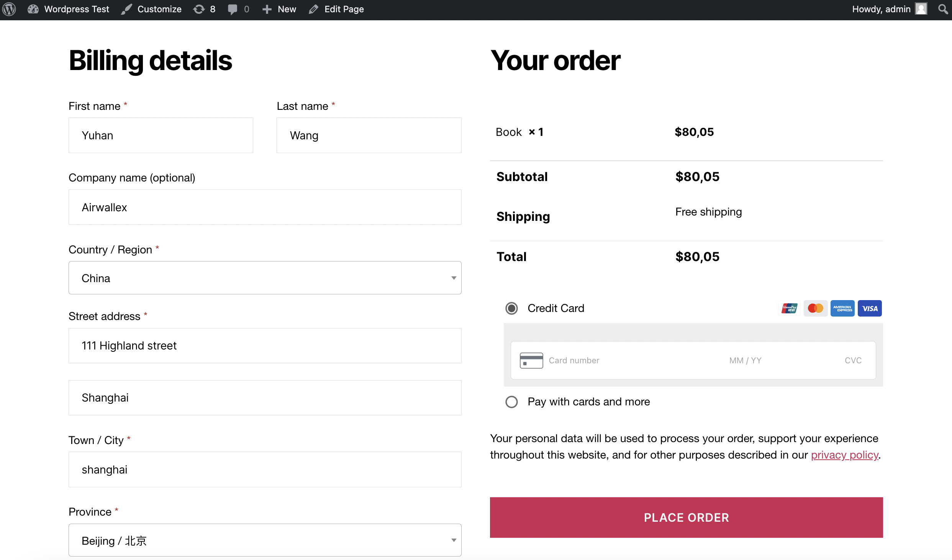This screenshot has height=560, width=952.
Task: Click the Customize icon in toolbar
Action: click(125, 9)
